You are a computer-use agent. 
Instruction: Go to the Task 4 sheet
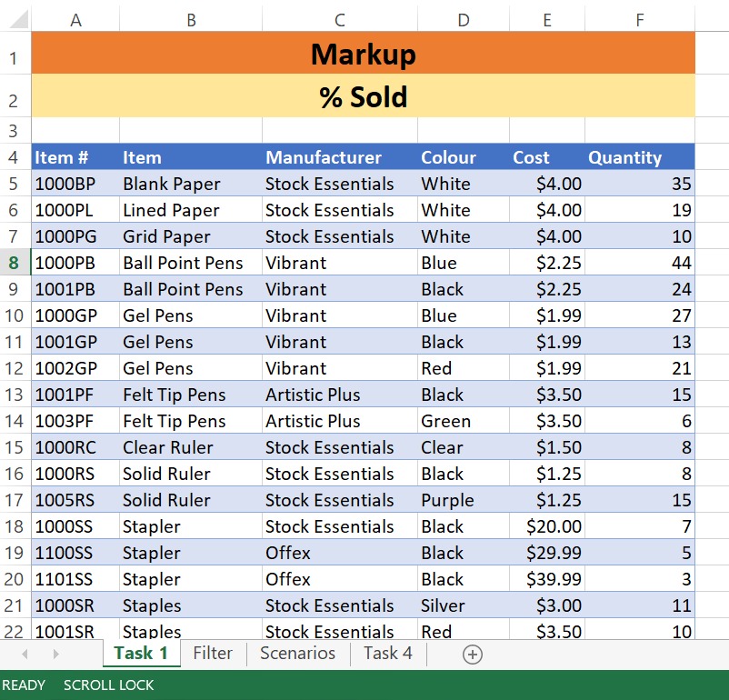387,653
